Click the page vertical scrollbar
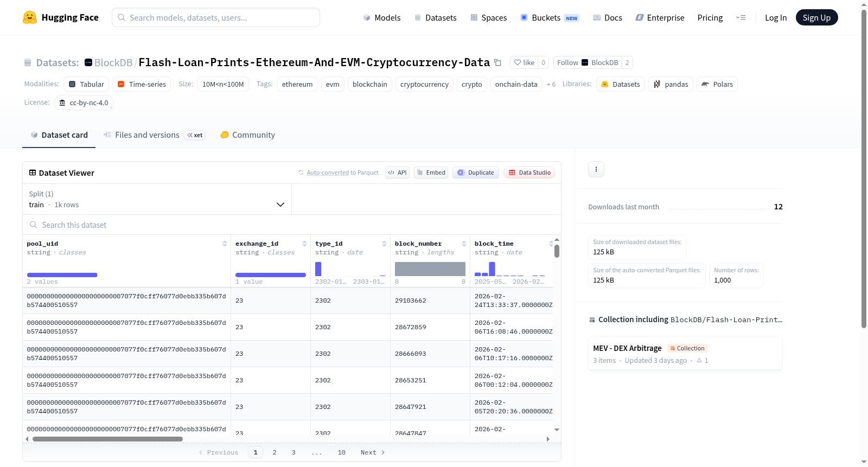The width and height of the screenshot is (868, 467). [x=864, y=168]
